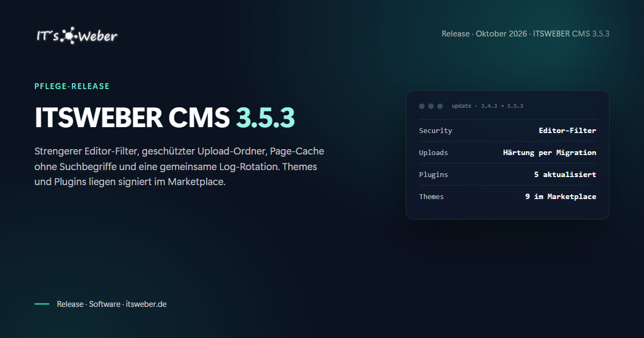Click the 'PFLEGE-RELEASE' label
The image size is (644, 338).
click(72, 86)
